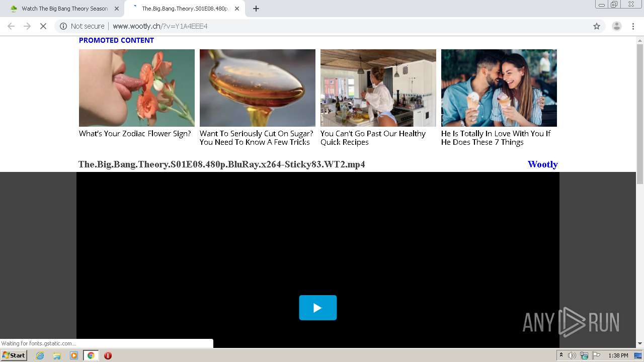Click the browser back arrow
The height and width of the screenshot is (362, 644).
coord(11,26)
